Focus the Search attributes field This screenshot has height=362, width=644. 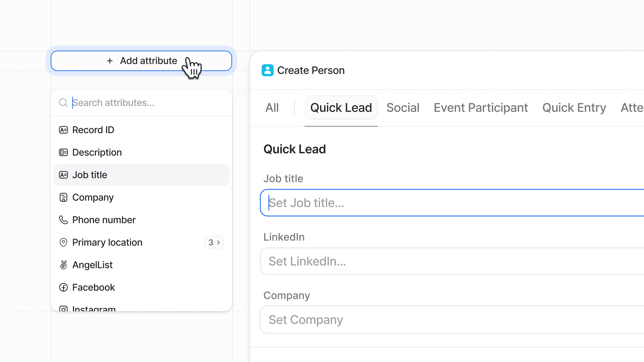click(x=150, y=103)
